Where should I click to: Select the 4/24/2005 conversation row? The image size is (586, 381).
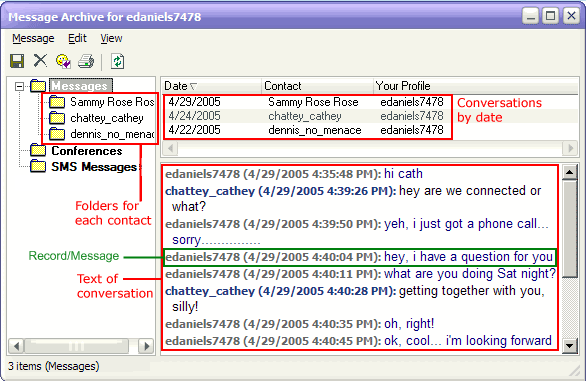[308, 116]
